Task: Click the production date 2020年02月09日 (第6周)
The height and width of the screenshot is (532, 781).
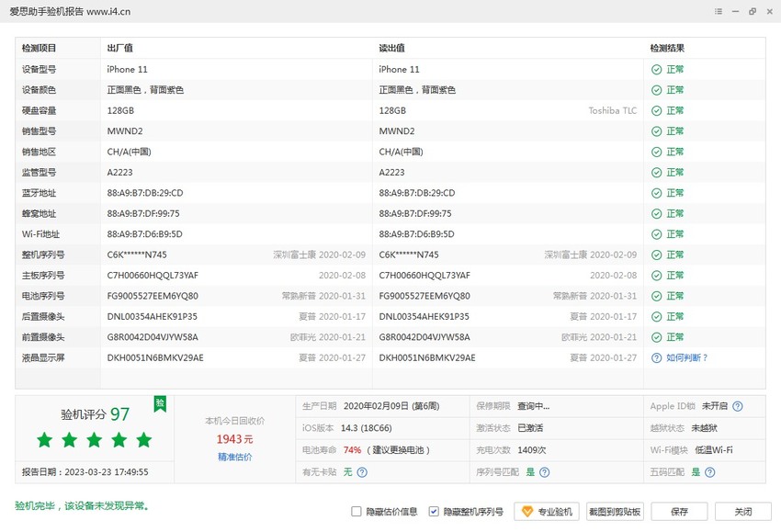Action: coord(391,406)
